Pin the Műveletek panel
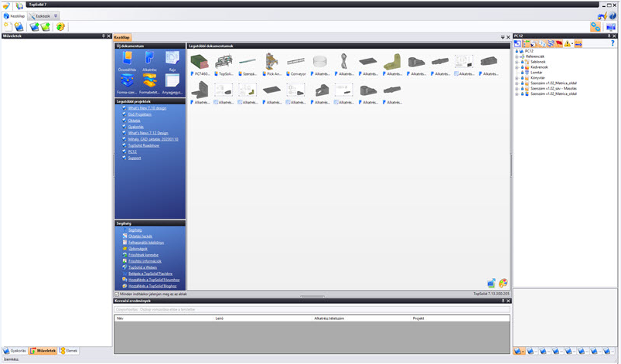Viewport: 621px width, 364px height. 104,36
